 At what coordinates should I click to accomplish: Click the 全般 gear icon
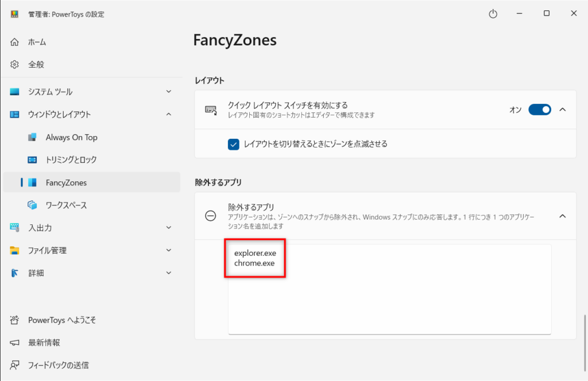(15, 64)
